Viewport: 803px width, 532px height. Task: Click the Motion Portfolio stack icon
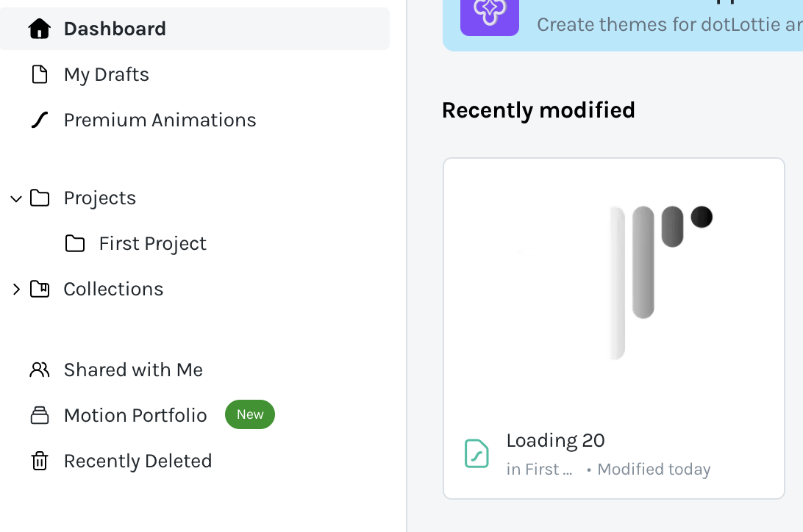click(x=39, y=415)
